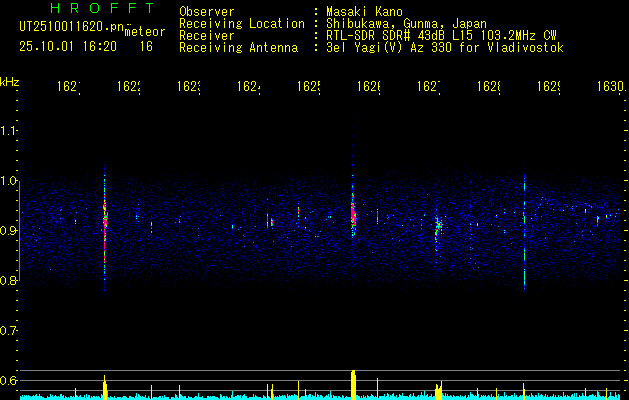Click the 0.7 frequency axis label
This screenshot has width=629, height=400.
(8, 331)
